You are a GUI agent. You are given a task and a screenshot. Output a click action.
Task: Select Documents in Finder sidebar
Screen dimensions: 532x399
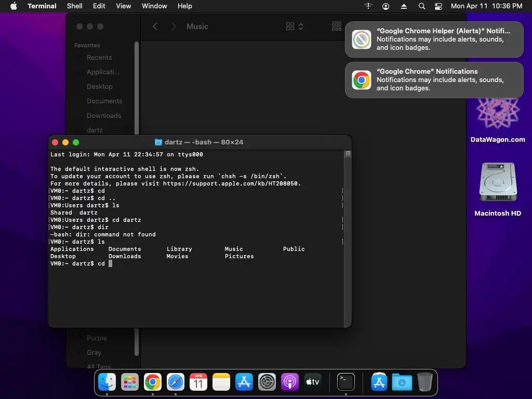(x=104, y=101)
